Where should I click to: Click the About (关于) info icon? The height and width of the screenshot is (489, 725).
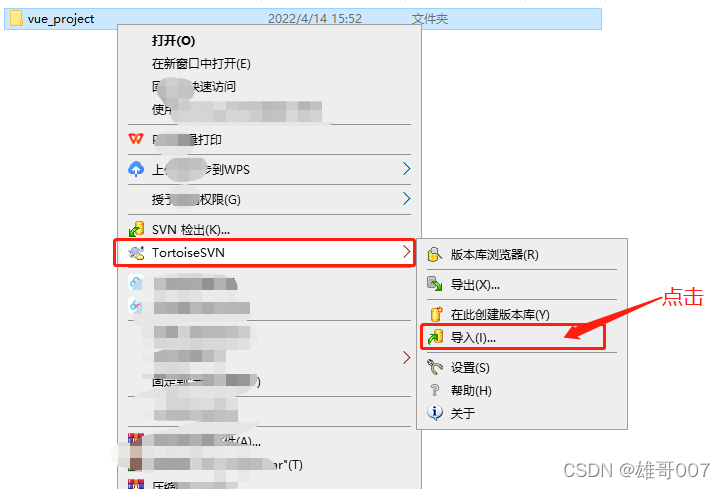(x=435, y=412)
